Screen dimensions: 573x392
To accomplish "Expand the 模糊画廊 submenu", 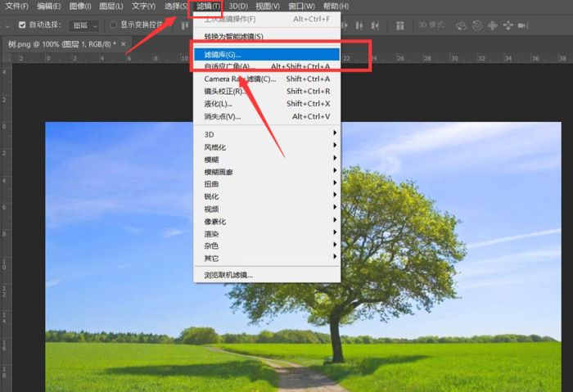I will pos(267,172).
